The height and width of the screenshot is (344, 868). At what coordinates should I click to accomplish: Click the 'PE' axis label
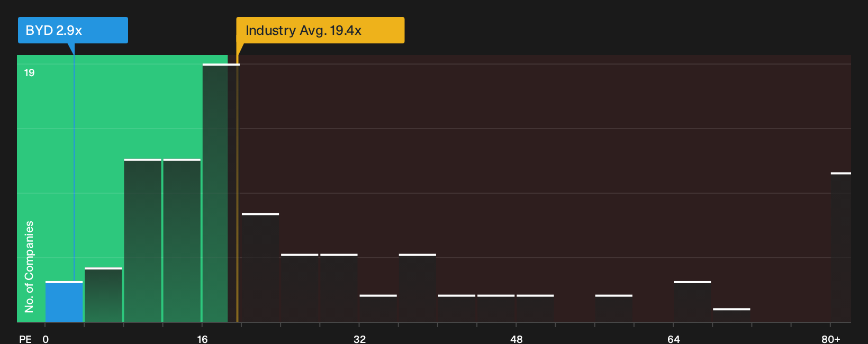click(x=25, y=339)
